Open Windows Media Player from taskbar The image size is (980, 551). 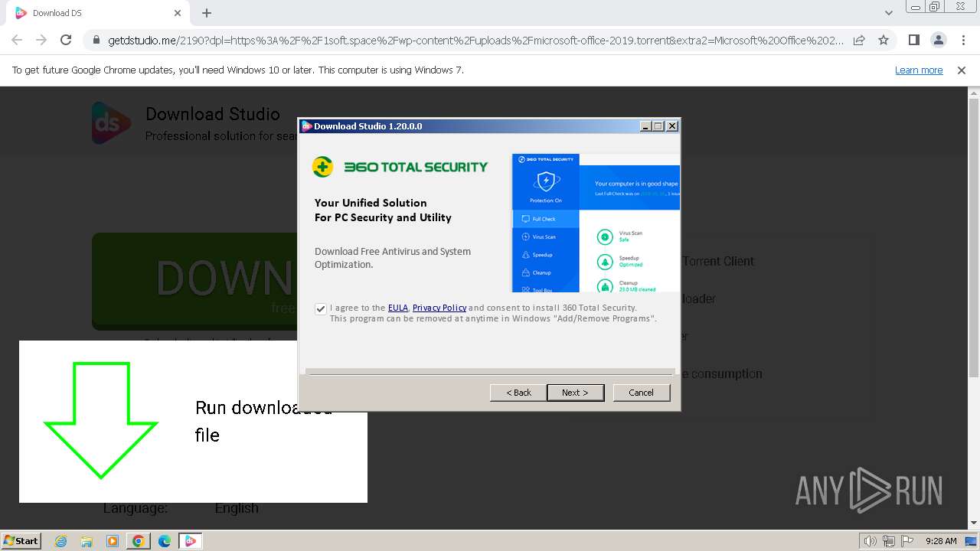click(113, 541)
